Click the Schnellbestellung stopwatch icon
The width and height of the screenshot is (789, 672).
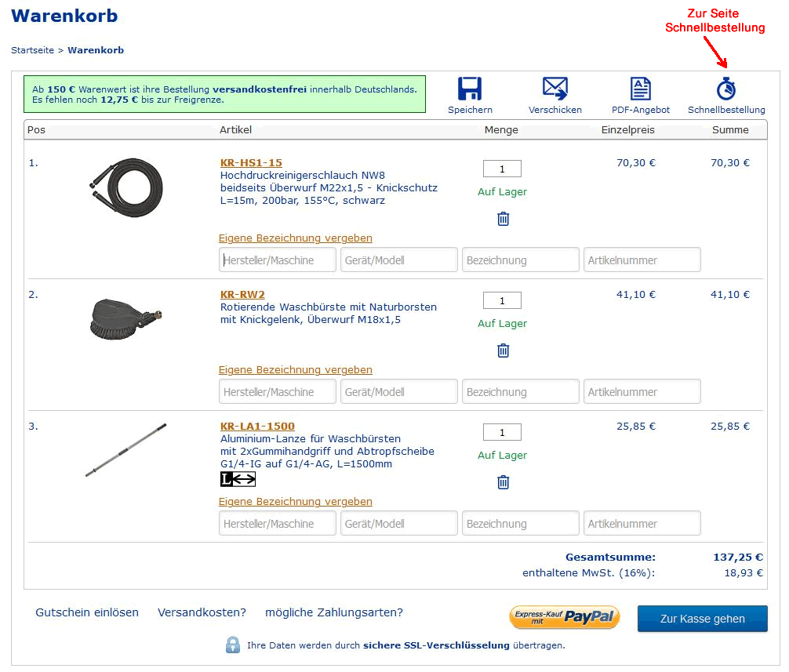tap(726, 89)
